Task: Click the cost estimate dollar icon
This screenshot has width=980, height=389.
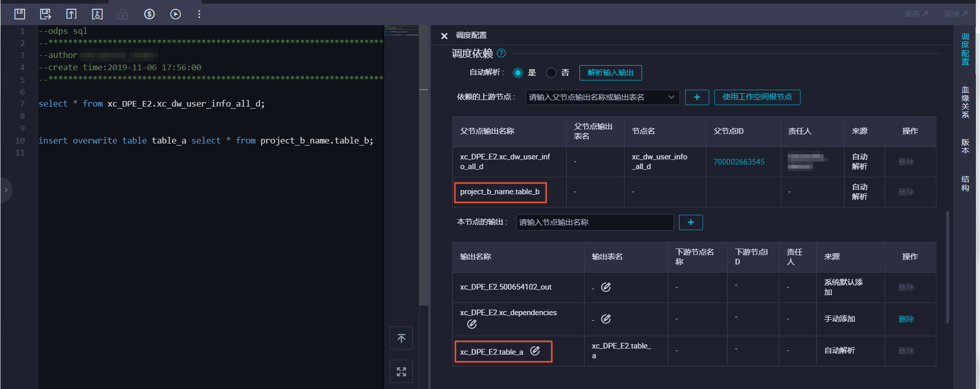Action: click(x=149, y=14)
